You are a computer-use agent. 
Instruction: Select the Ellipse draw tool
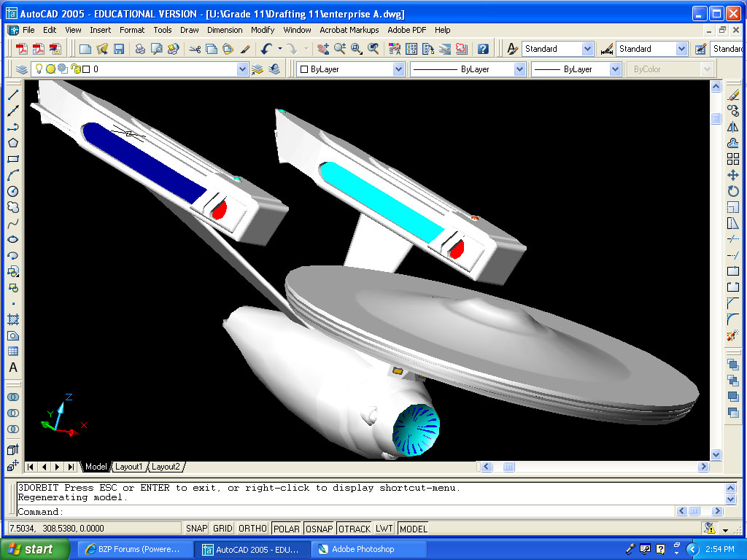click(13, 239)
